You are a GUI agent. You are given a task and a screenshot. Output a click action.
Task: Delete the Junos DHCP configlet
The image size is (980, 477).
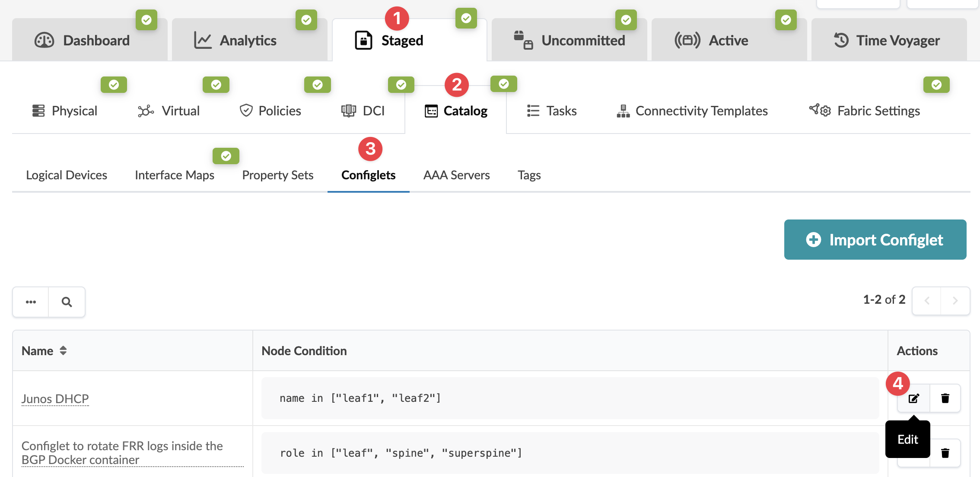pyautogui.click(x=945, y=398)
